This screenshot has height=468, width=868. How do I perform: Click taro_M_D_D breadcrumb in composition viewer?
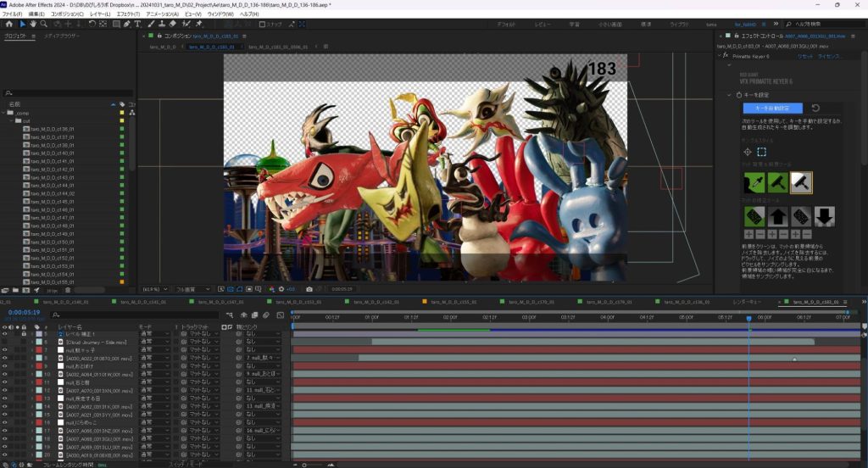pos(163,47)
